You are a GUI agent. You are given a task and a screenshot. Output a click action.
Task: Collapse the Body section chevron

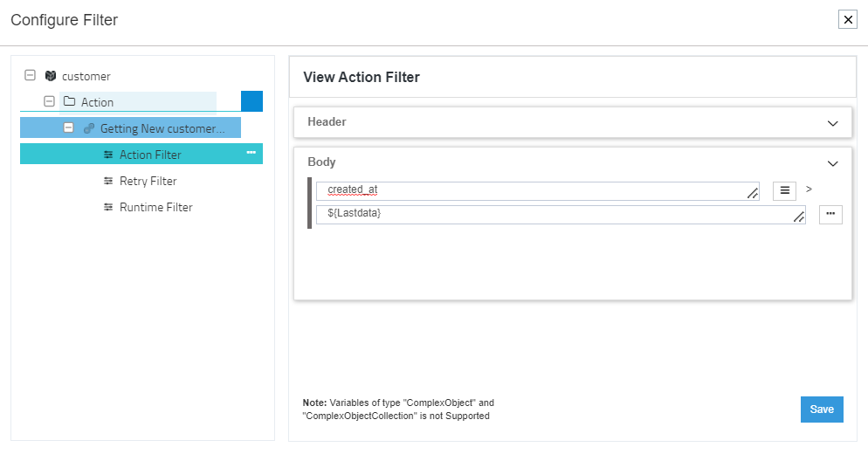(832, 163)
